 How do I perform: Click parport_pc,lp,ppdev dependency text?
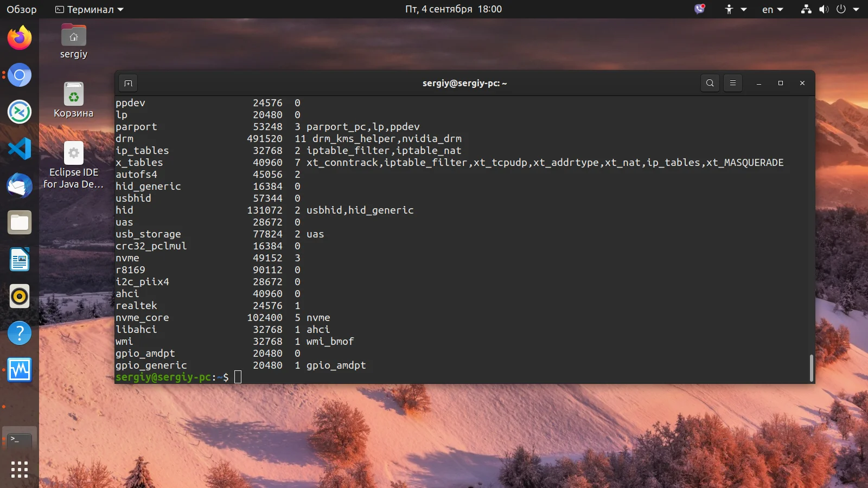[363, 127]
